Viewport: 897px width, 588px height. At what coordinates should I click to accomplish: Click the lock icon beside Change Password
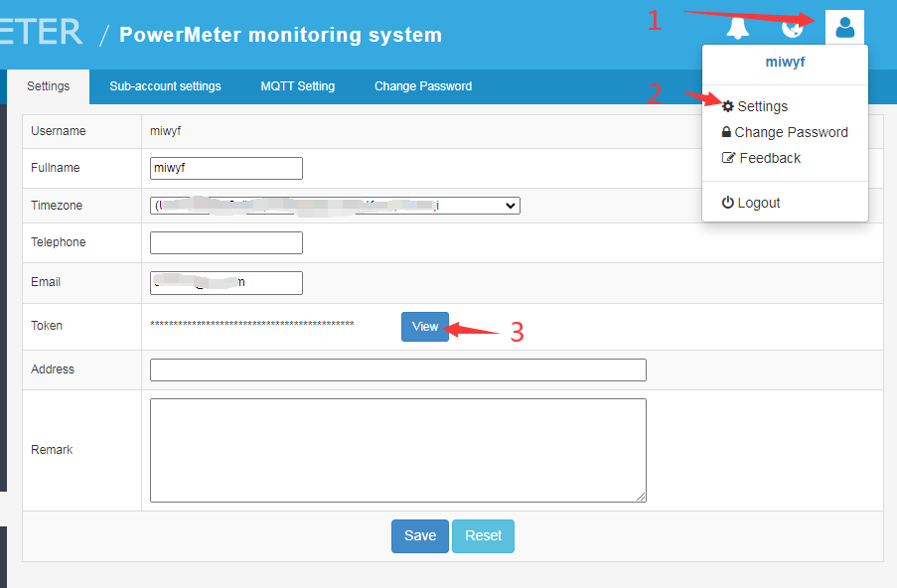tap(727, 131)
